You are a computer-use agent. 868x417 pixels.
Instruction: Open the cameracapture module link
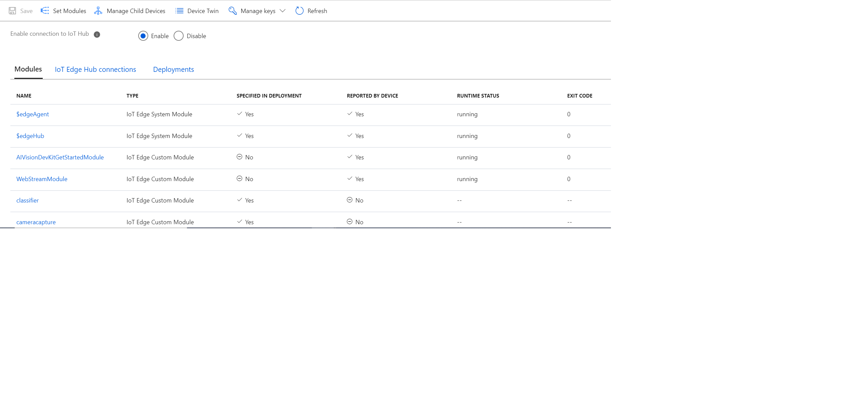(x=36, y=222)
